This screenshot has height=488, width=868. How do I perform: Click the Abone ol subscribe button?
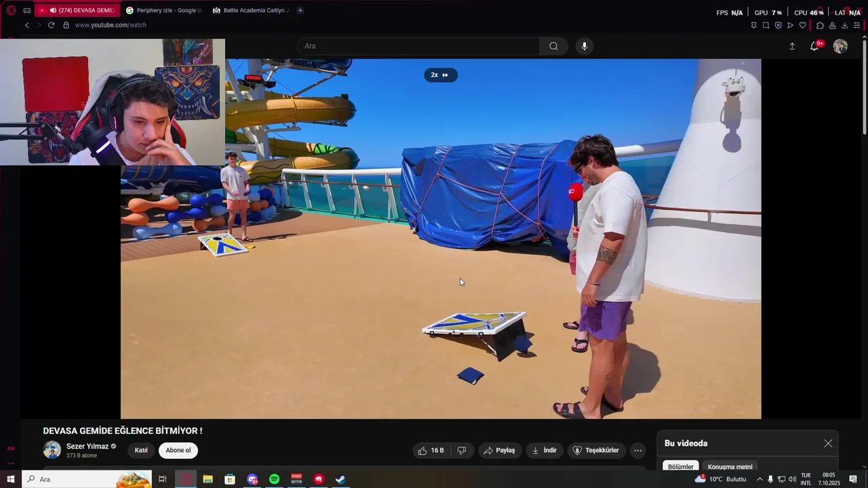(178, 450)
